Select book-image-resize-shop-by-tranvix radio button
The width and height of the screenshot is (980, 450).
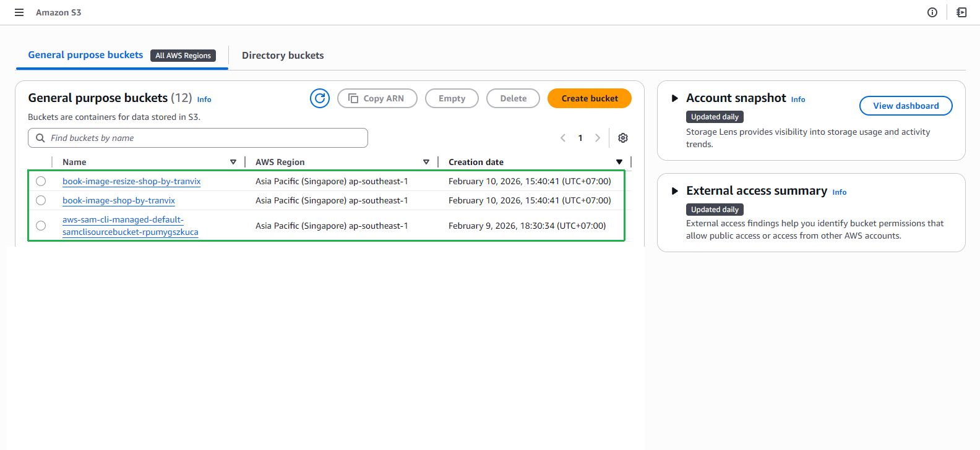pyautogui.click(x=41, y=181)
